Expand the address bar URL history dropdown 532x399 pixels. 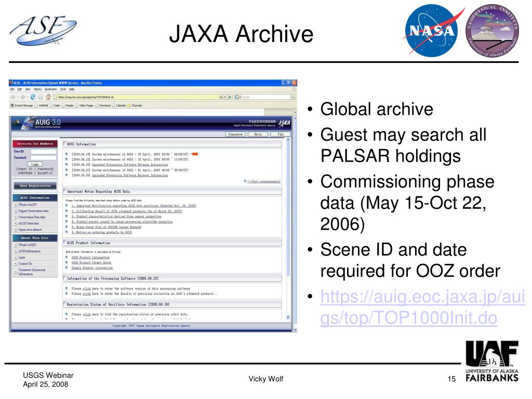pos(225,97)
